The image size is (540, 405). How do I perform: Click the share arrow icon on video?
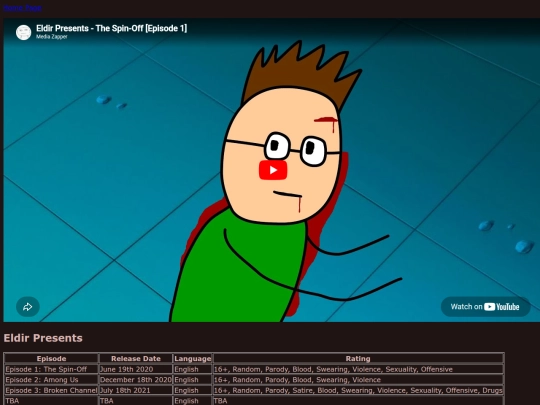(x=28, y=307)
